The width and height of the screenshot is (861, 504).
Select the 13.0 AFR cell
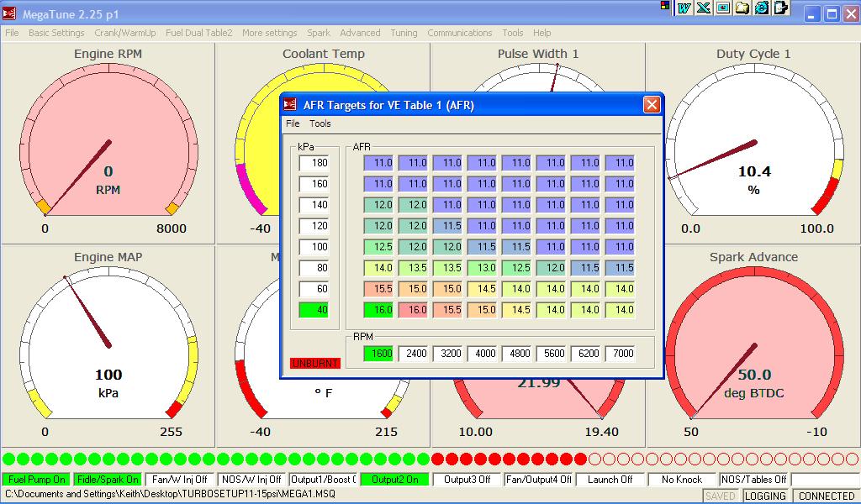click(x=482, y=268)
